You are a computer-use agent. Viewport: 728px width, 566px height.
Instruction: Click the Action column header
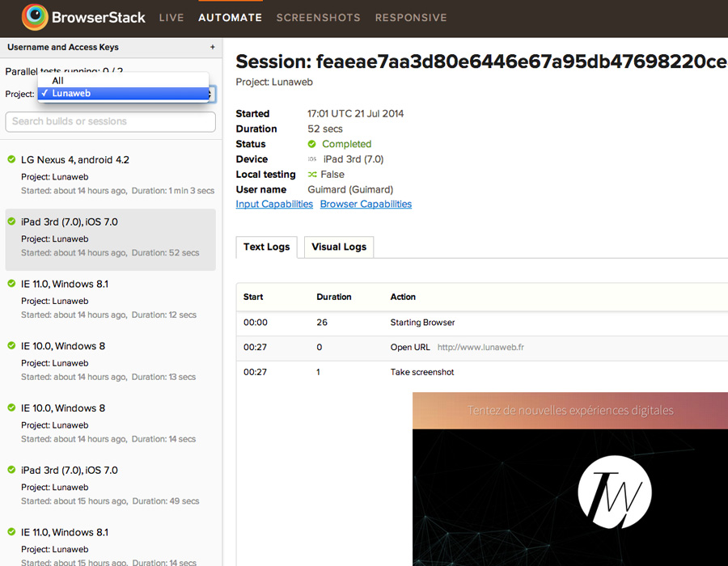pyautogui.click(x=403, y=297)
